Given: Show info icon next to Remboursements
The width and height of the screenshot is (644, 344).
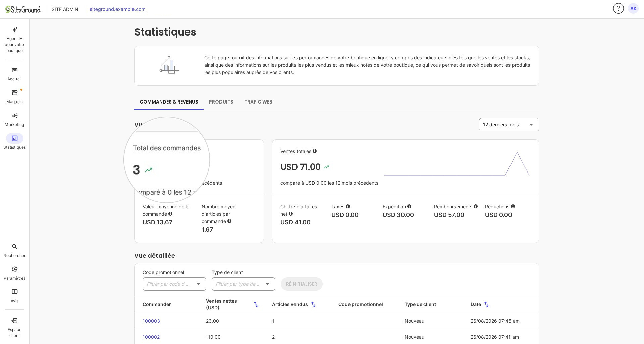Looking at the screenshot, I should point(476,206).
